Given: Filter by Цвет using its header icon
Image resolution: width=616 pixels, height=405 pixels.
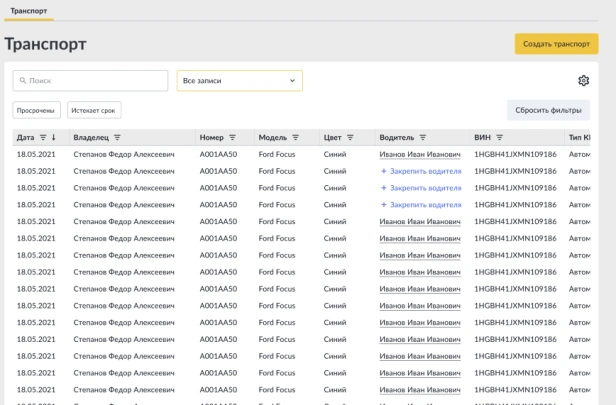Looking at the screenshot, I should tap(350, 137).
